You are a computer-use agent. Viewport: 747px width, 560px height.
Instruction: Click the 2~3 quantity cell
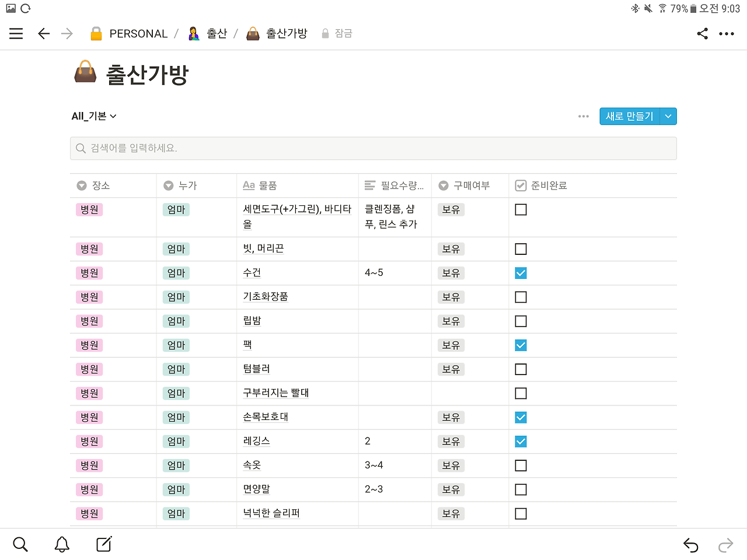coord(395,489)
